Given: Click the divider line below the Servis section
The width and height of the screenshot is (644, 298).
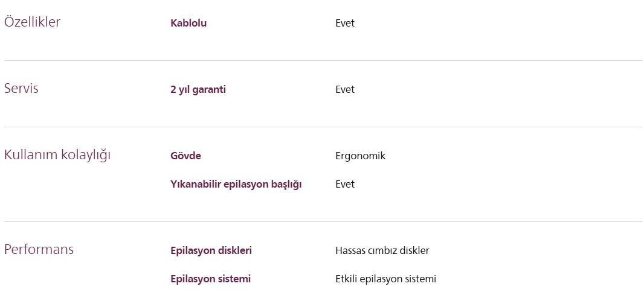Looking at the screenshot, I should coord(323,127).
